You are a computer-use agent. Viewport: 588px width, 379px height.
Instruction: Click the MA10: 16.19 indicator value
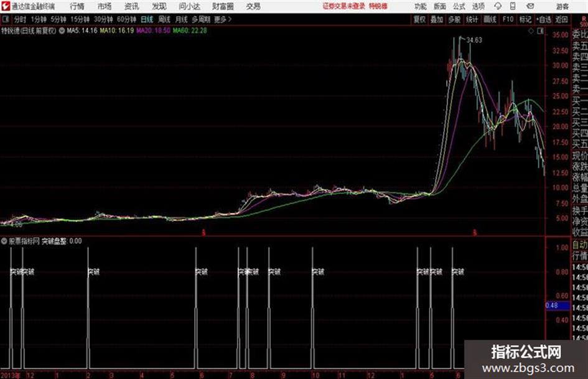(x=116, y=30)
